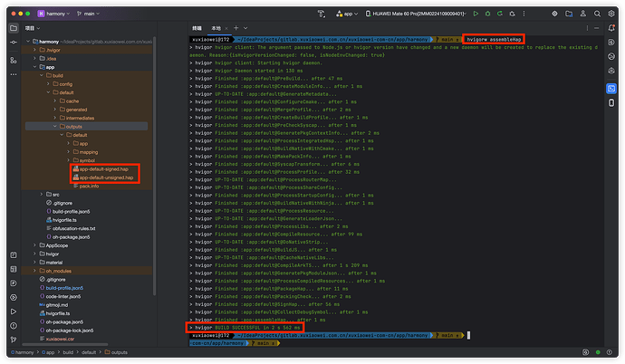Open IDE settings gear

(x=611, y=14)
